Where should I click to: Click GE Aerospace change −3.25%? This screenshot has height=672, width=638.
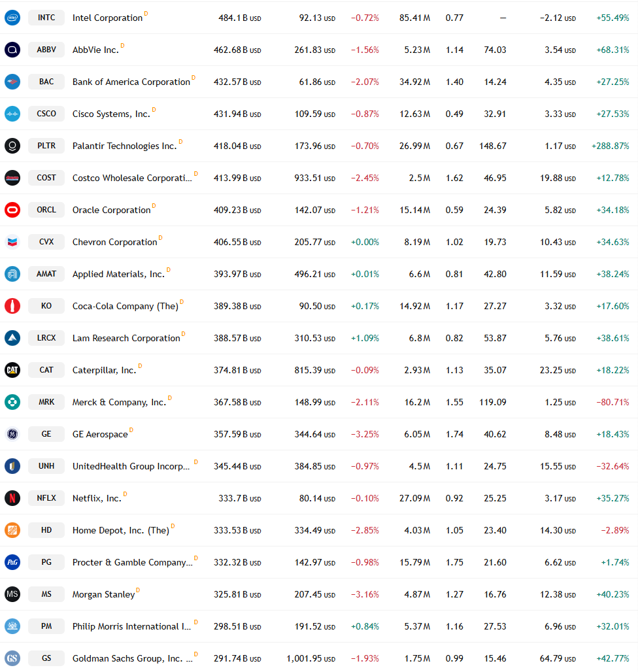pos(365,434)
